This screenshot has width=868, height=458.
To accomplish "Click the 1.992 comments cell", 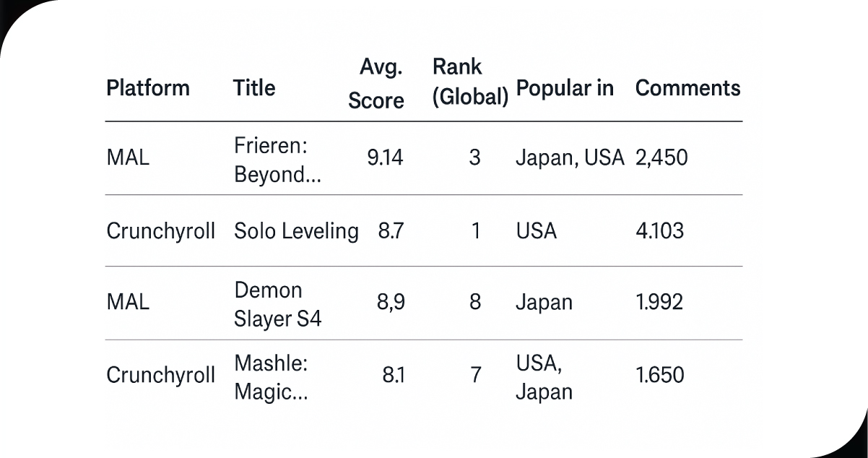I will point(659,302).
